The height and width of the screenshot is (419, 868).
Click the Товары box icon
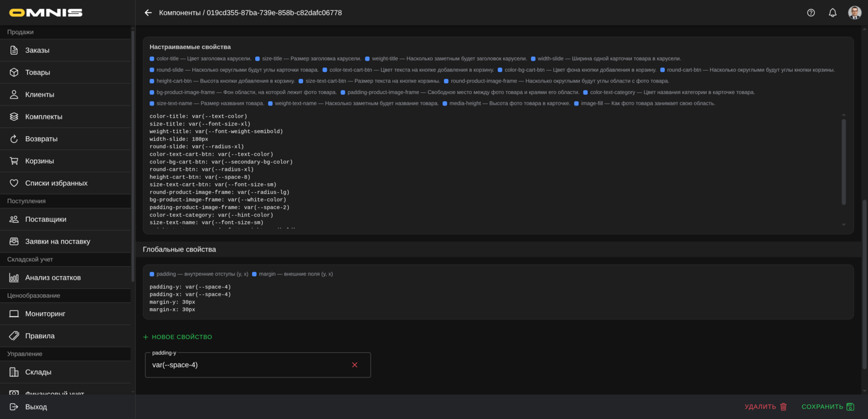[x=14, y=72]
